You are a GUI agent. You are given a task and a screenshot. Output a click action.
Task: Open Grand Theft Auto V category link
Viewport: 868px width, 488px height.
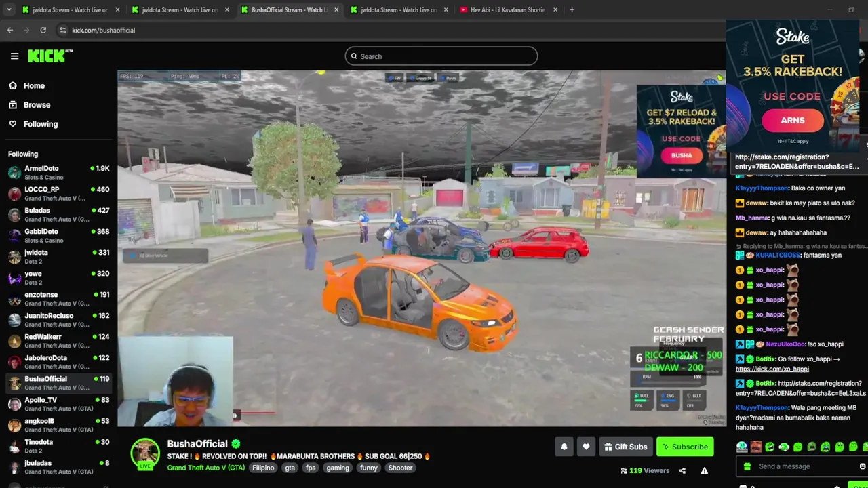point(206,468)
